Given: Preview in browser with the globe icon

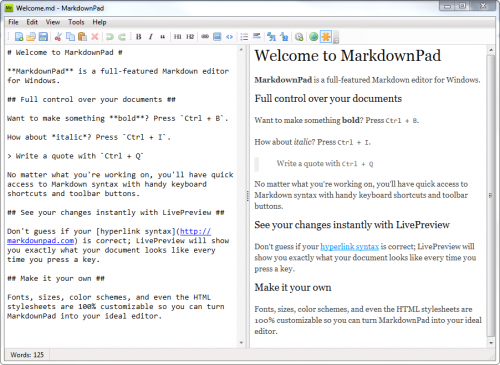Looking at the screenshot, I should point(313,37).
